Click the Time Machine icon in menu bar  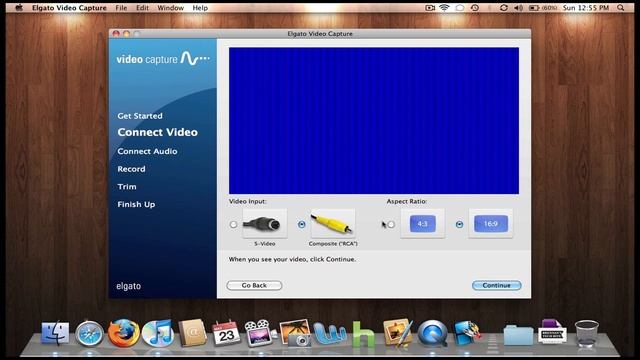(x=475, y=8)
